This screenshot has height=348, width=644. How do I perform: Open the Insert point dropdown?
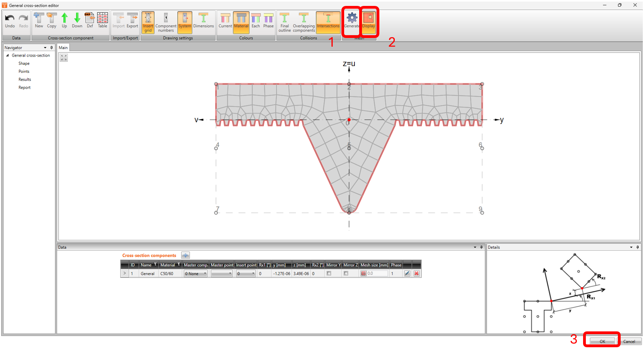(x=246, y=274)
